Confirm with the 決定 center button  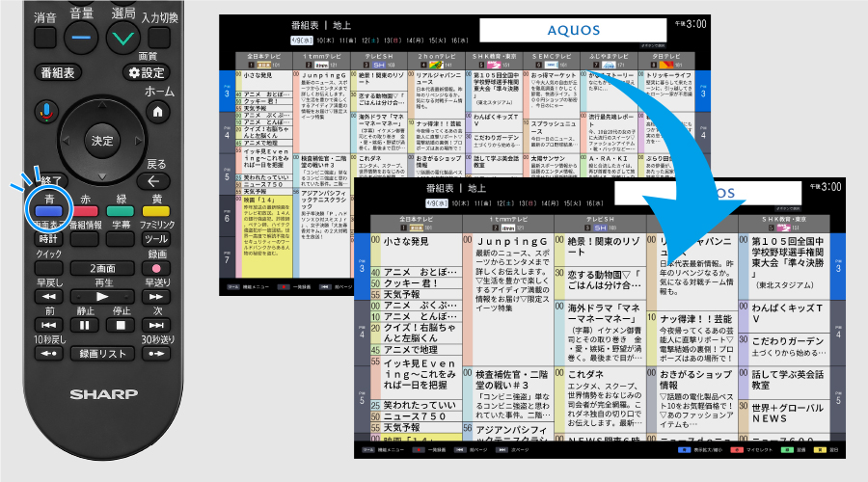[102, 141]
